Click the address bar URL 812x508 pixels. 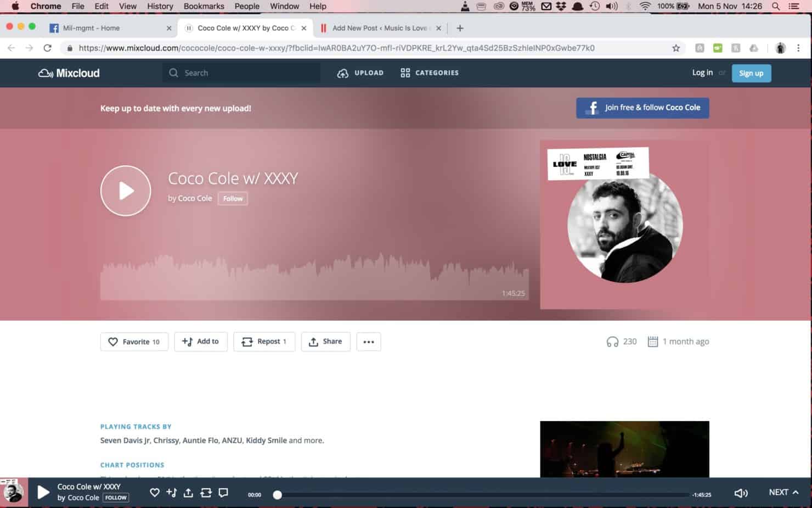(336, 48)
